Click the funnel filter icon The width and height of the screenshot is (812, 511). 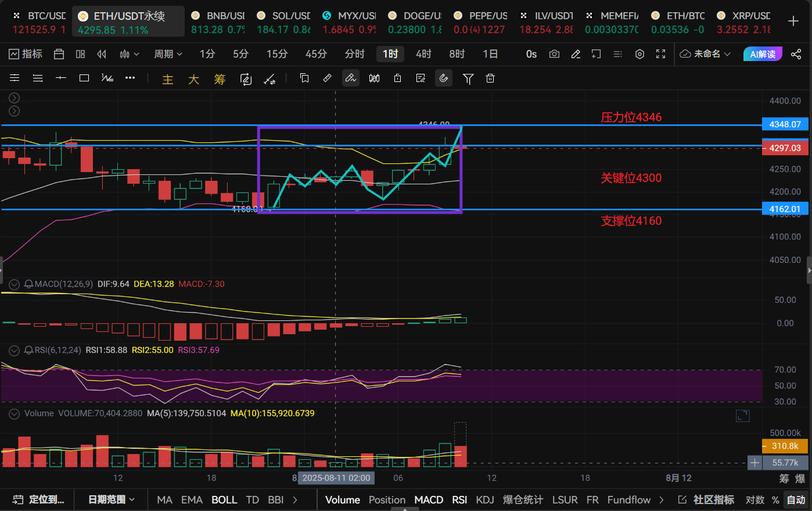pos(468,78)
